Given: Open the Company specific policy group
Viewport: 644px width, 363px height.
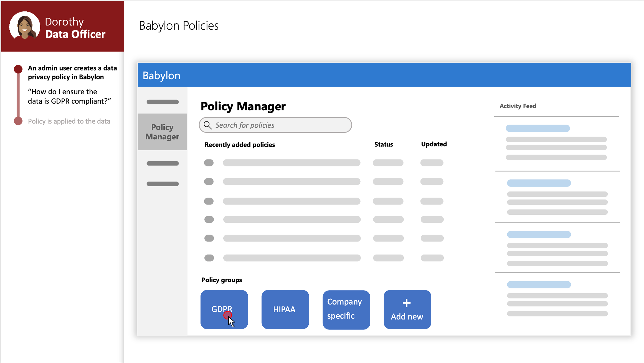Looking at the screenshot, I should (346, 310).
